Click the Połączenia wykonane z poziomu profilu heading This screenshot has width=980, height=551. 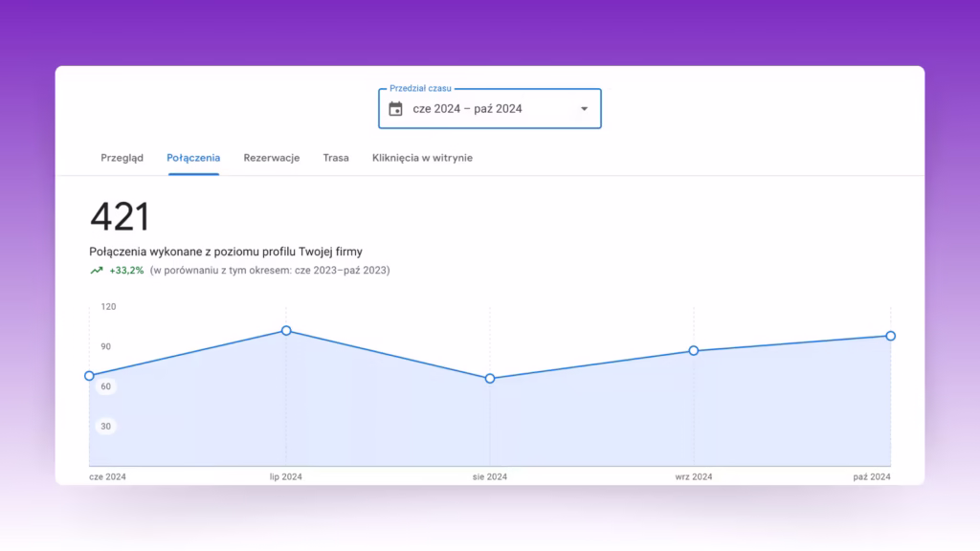point(226,252)
